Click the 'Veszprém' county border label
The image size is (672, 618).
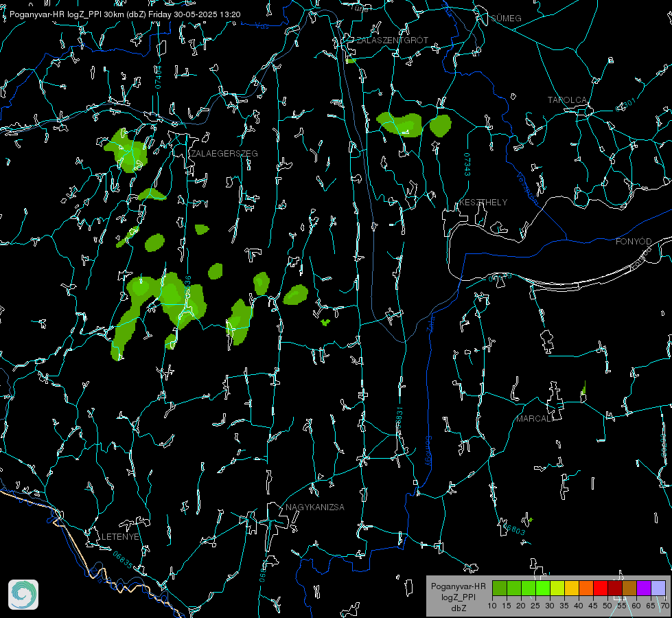(527, 189)
